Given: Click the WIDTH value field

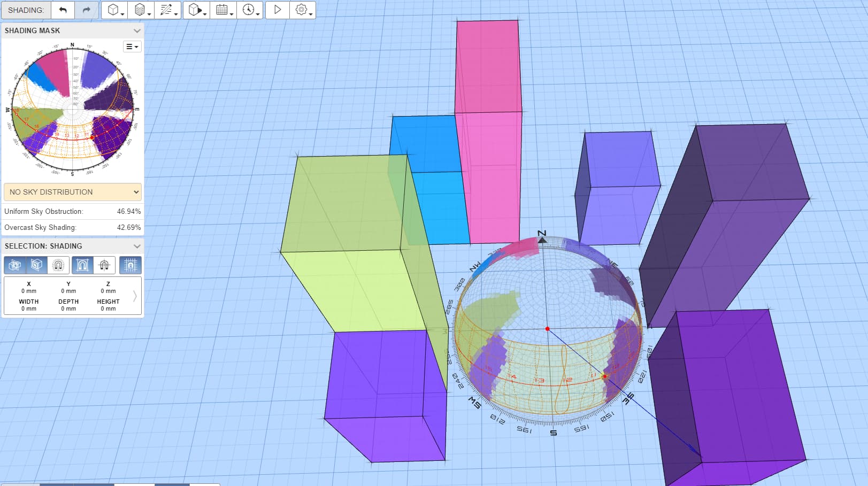Looking at the screenshot, I should (29, 309).
